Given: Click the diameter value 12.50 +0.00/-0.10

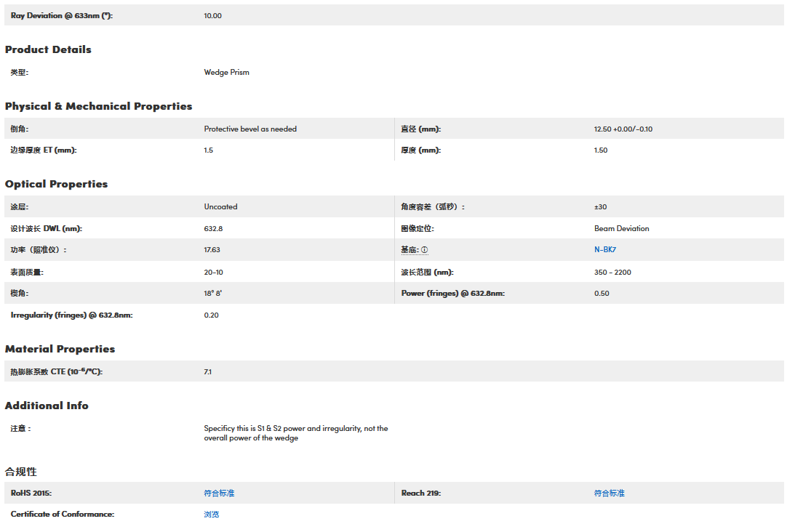Looking at the screenshot, I should tap(623, 129).
